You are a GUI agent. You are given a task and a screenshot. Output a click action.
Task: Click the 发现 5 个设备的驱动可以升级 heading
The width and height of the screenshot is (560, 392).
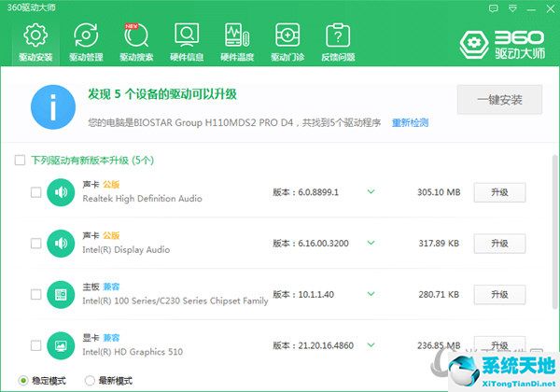click(x=162, y=94)
